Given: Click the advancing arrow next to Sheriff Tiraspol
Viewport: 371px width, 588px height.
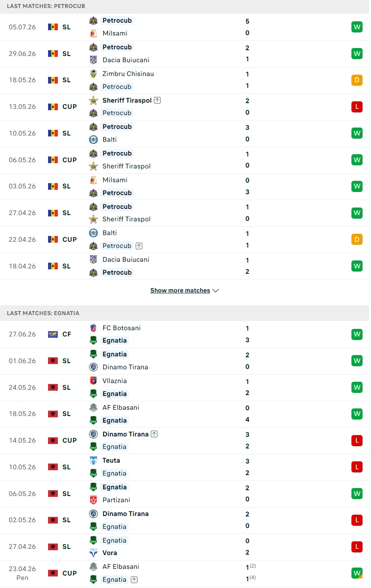Looking at the screenshot, I should [x=157, y=100].
